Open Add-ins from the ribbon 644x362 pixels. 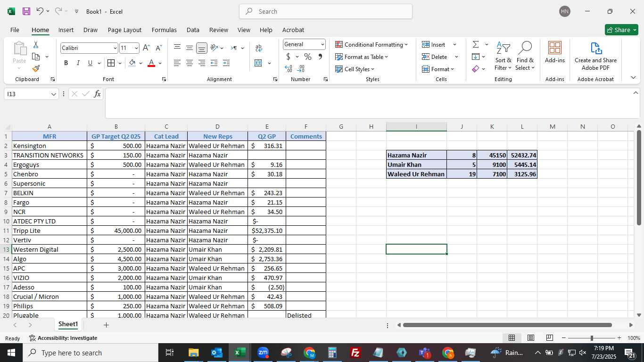click(555, 52)
